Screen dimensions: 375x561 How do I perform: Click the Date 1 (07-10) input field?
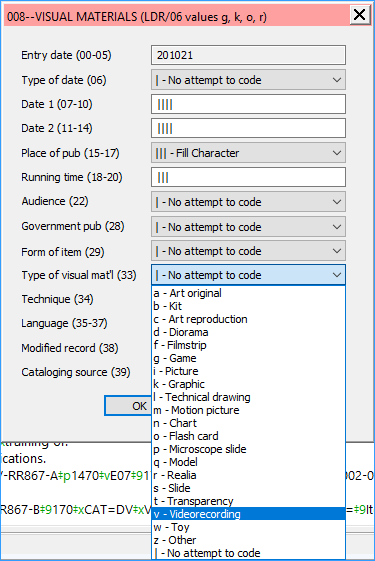click(x=248, y=104)
